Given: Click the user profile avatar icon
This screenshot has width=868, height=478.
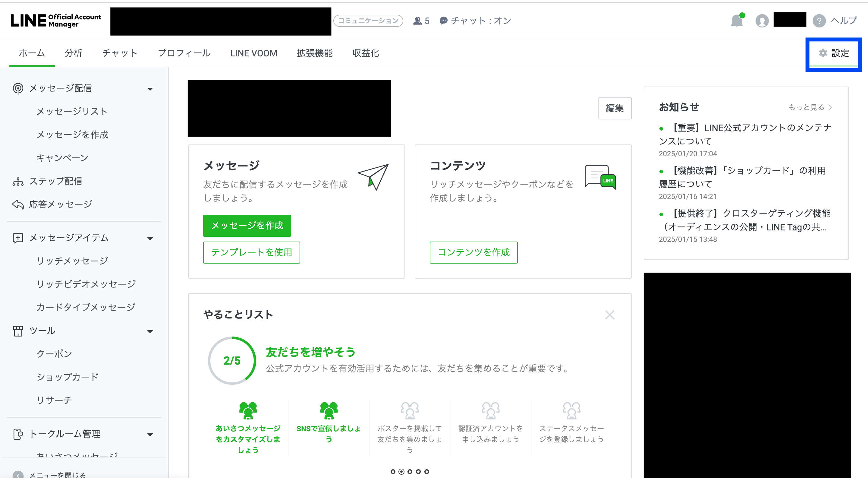Looking at the screenshot, I should click(762, 21).
